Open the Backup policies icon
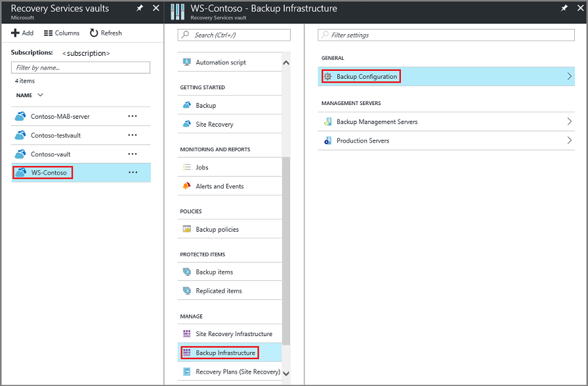The image size is (588, 386). [x=186, y=228]
